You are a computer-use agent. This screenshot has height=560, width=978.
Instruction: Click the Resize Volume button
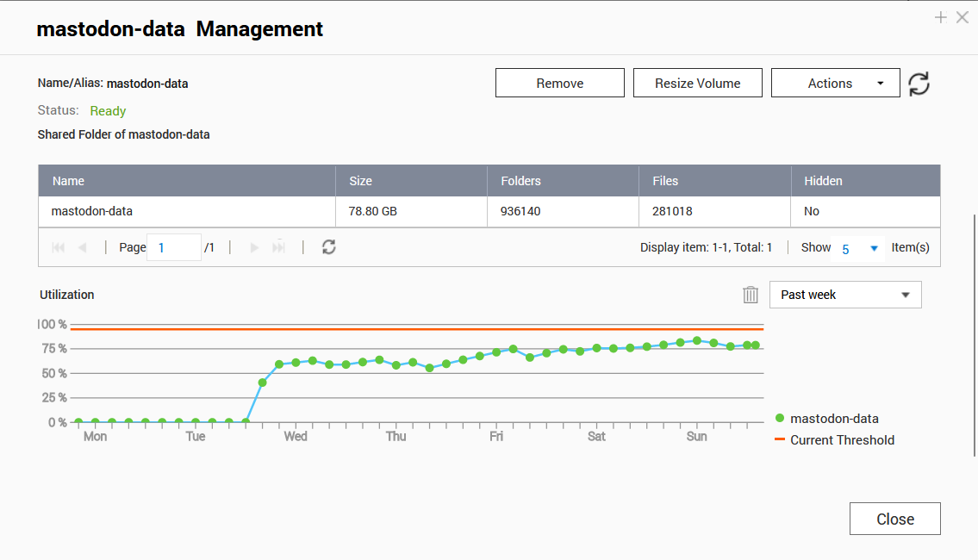click(x=697, y=84)
